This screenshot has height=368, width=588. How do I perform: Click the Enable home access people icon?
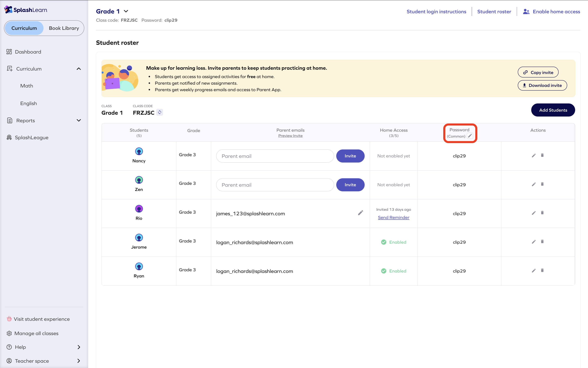(x=526, y=11)
